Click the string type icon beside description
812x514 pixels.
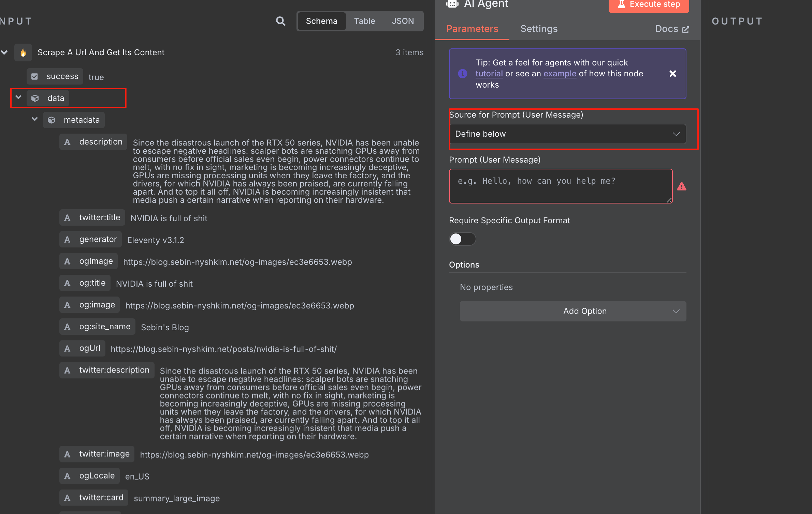click(68, 142)
